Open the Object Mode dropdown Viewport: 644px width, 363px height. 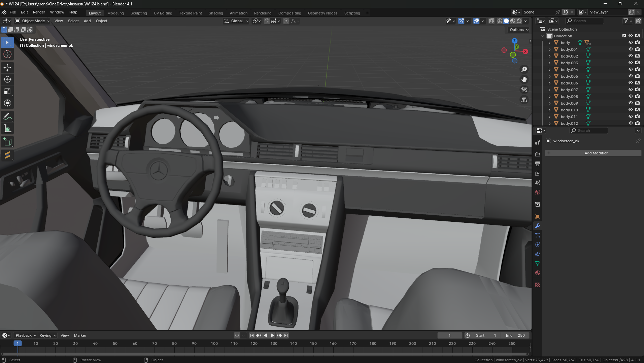pyautogui.click(x=32, y=21)
